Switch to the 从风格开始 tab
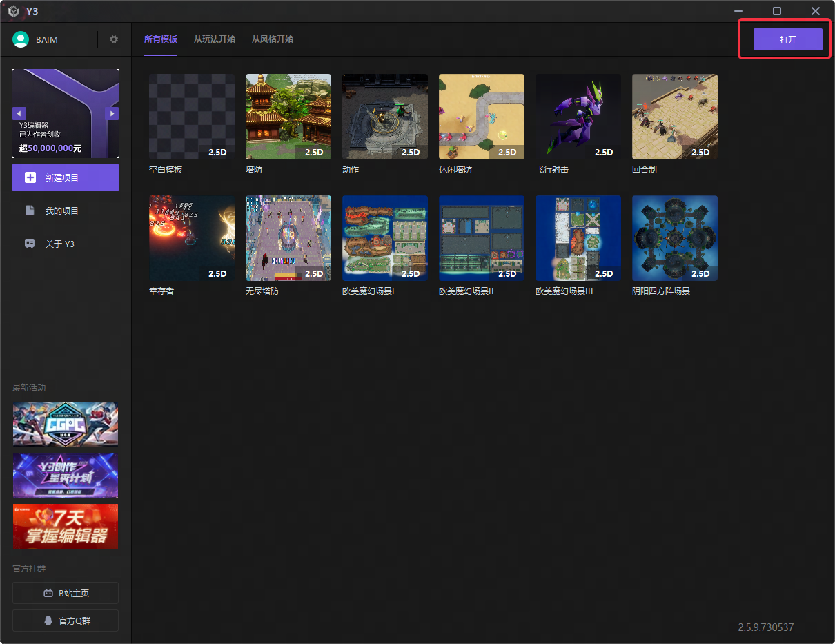 pyautogui.click(x=272, y=39)
